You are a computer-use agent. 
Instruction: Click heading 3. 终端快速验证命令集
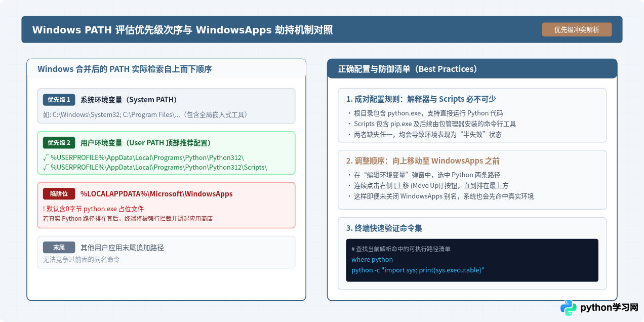[x=384, y=228]
